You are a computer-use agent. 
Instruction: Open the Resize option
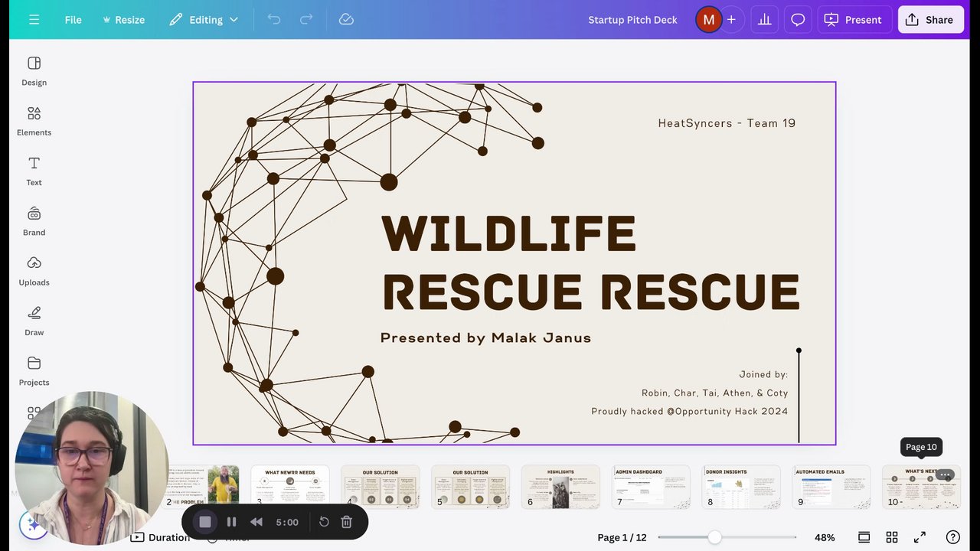pos(123,20)
